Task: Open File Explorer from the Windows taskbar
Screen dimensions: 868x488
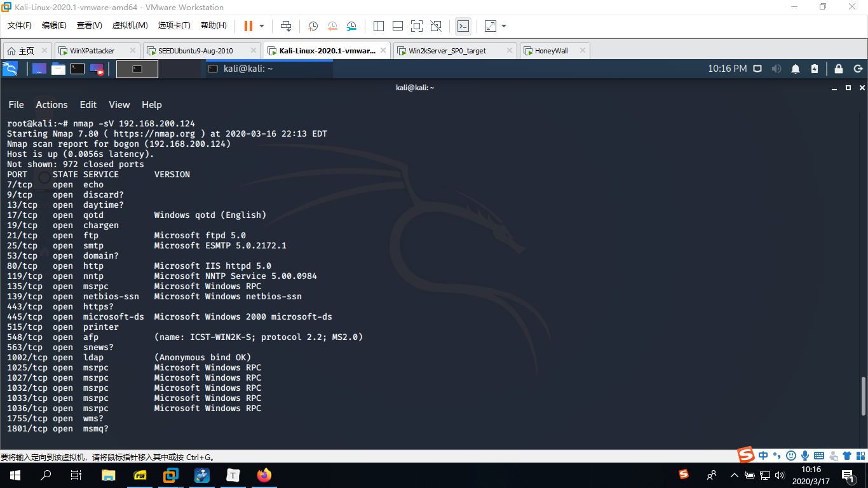Action: pos(109,475)
